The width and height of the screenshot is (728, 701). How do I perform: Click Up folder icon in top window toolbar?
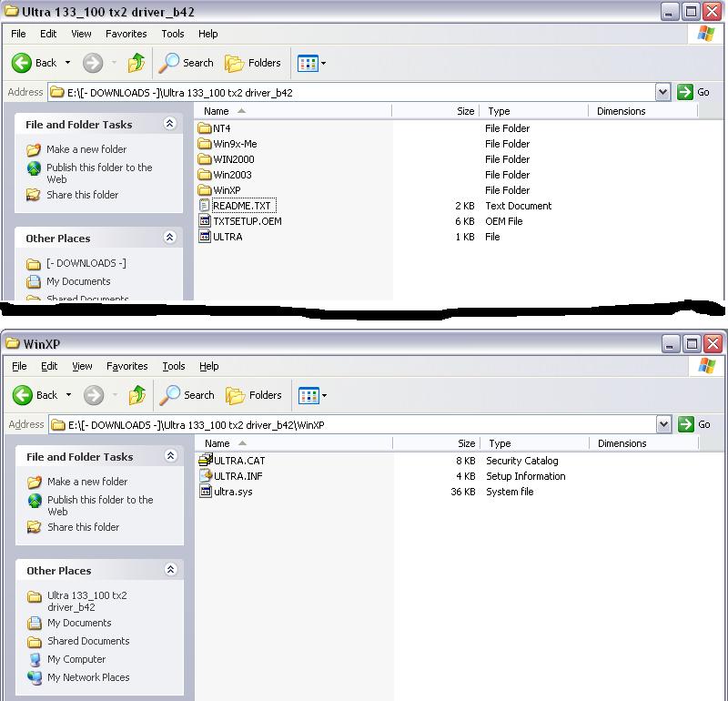(136, 63)
